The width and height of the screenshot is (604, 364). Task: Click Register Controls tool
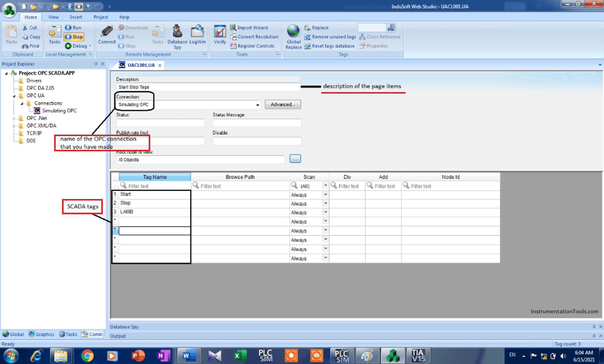pos(252,46)
